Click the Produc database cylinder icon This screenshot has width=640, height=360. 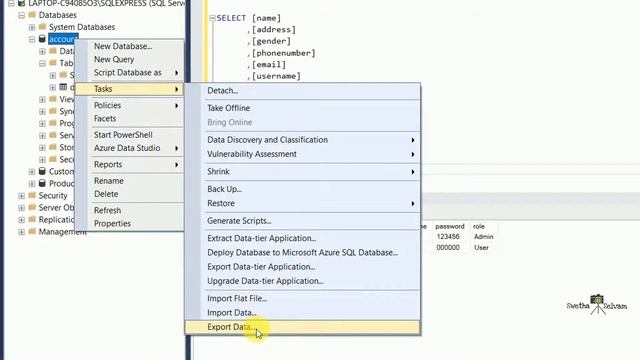click(42, 184)
